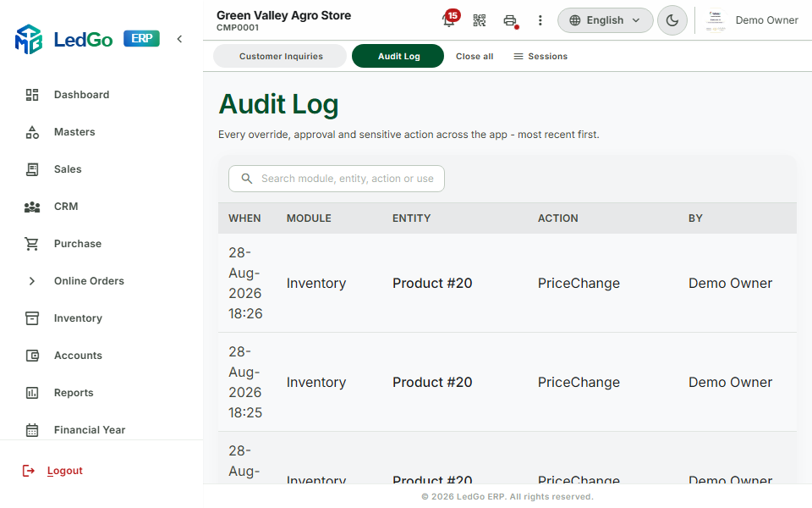
Task: Toggle dark mode moon button
Action: (x=672, y=20)
